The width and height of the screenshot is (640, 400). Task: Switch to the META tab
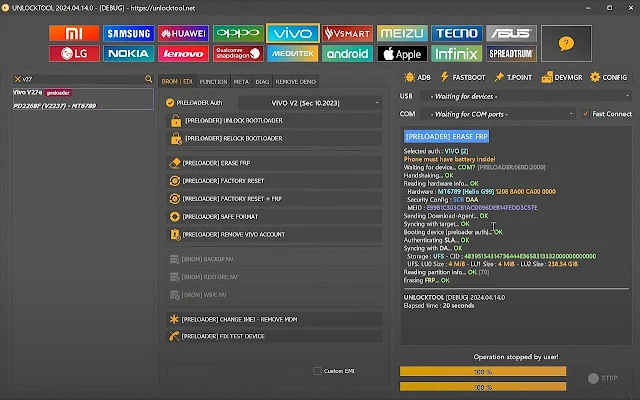tap(241, 82)
